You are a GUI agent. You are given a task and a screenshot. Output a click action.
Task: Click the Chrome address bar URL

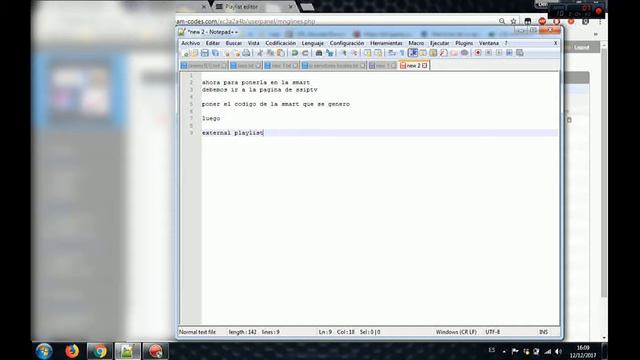point(246,21)
